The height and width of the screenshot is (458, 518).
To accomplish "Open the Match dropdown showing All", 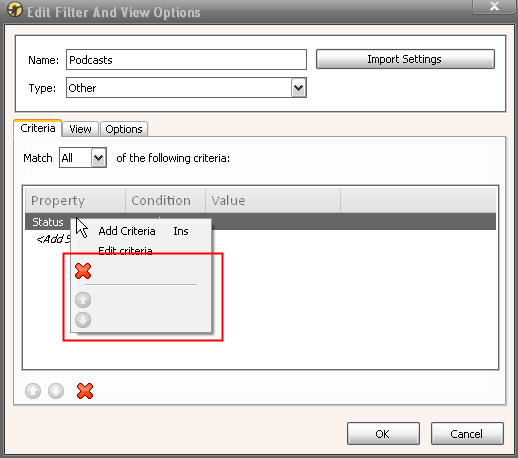I will (83, 158).
